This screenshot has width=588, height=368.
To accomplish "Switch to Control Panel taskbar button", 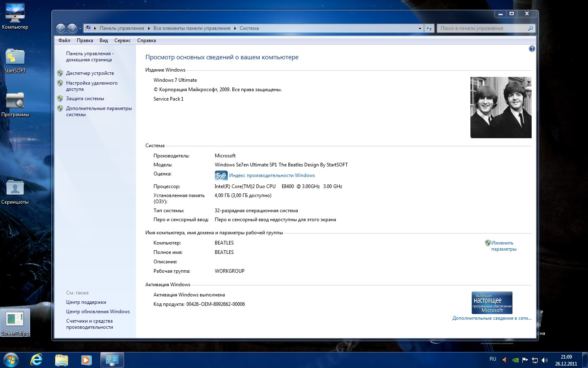I will coord(112,360).
